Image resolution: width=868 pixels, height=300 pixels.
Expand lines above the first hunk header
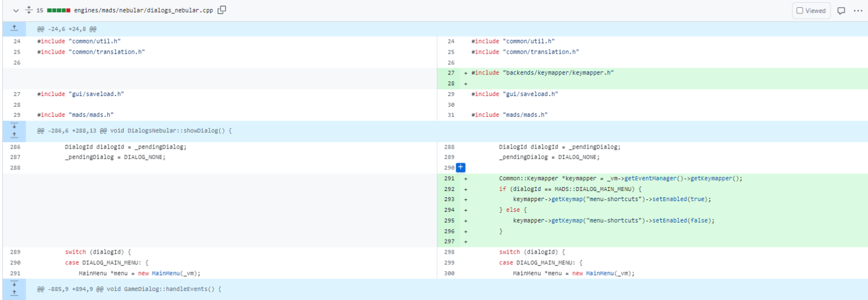coord(14,29)
